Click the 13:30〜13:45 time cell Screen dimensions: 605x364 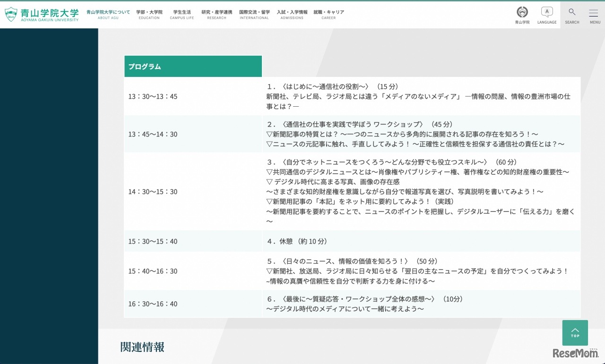[153, 97]
